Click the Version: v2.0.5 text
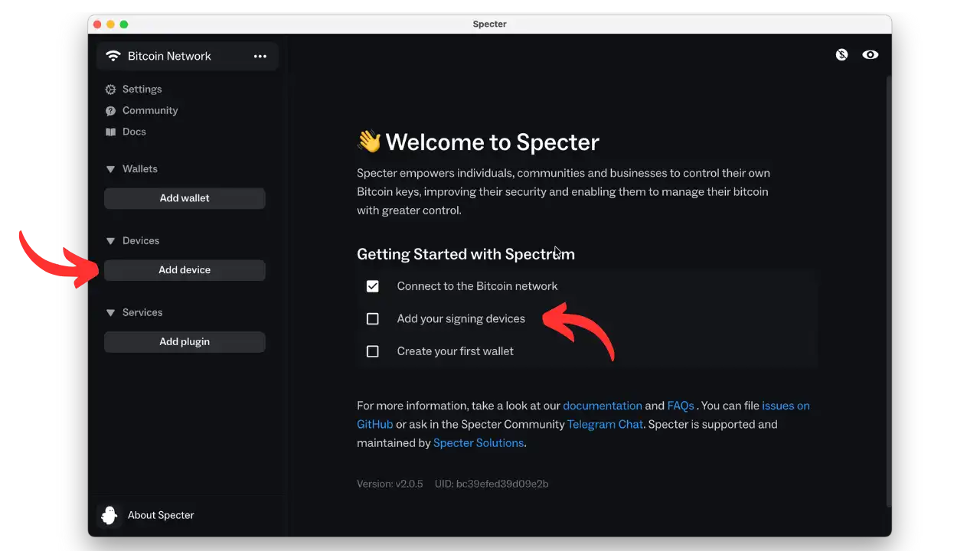The width and height of the screenshot is (980, 551). point(390,484)
